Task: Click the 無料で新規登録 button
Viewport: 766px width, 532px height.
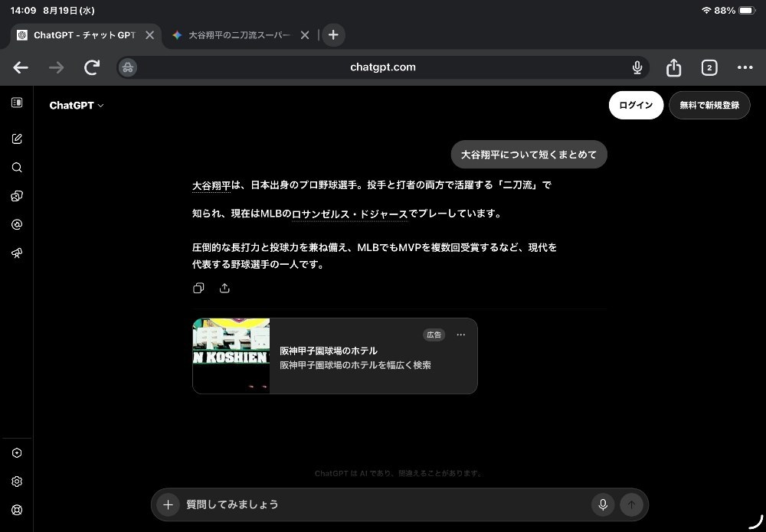Action: [x=709, y=105]
